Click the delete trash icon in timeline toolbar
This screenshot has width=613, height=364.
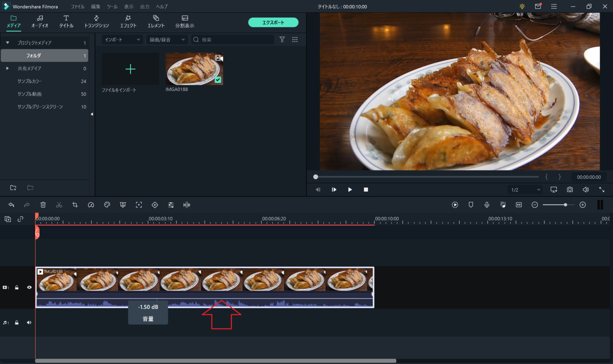pyautogui.click(x=43, y=205)
